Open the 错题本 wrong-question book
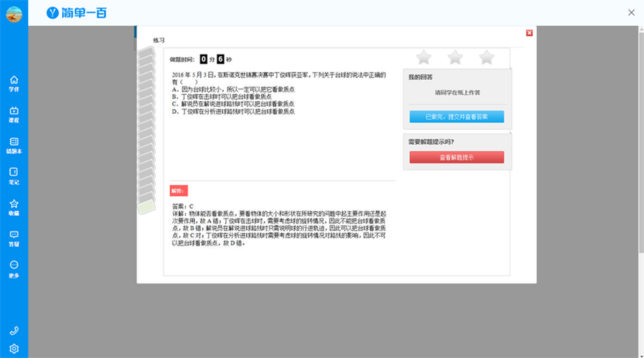The width and height of the screenshot is (644, 358). click(14, 145)
